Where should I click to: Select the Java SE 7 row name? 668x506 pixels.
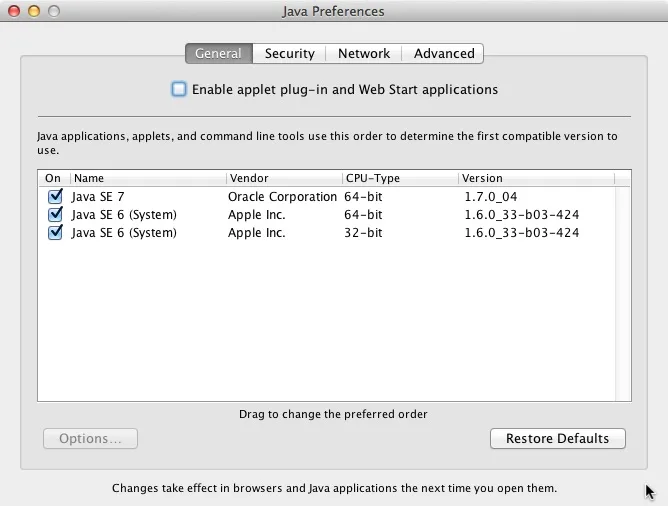(x=98, y=196)
